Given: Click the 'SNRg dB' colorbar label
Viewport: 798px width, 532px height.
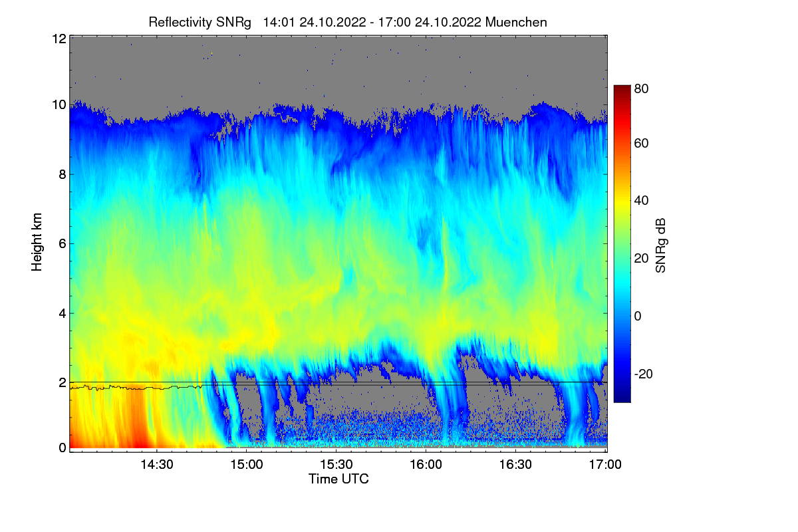Looking at the screenshot, I should click(660, 244).
